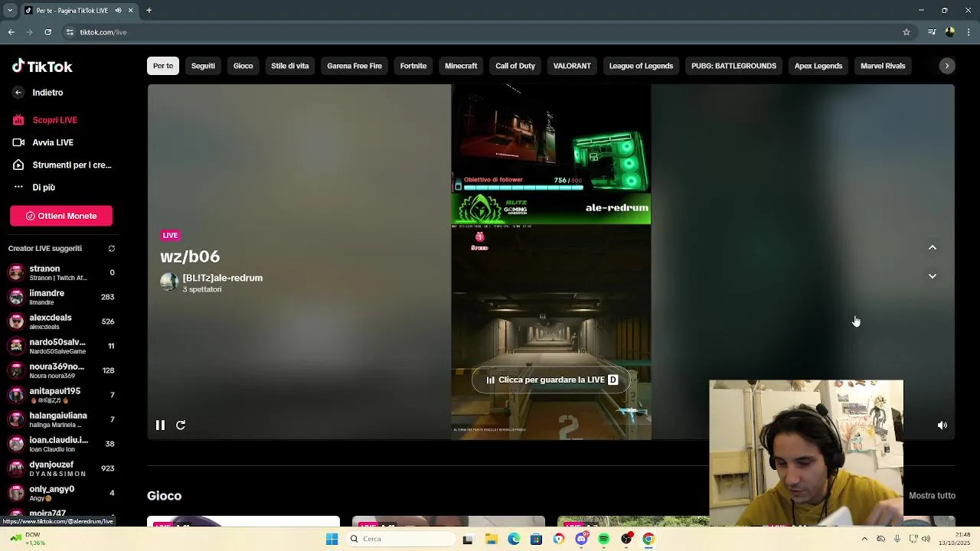Click the live video preview thumbnail
The height and width of the screenshot is (551, 980).
point(551,262)
